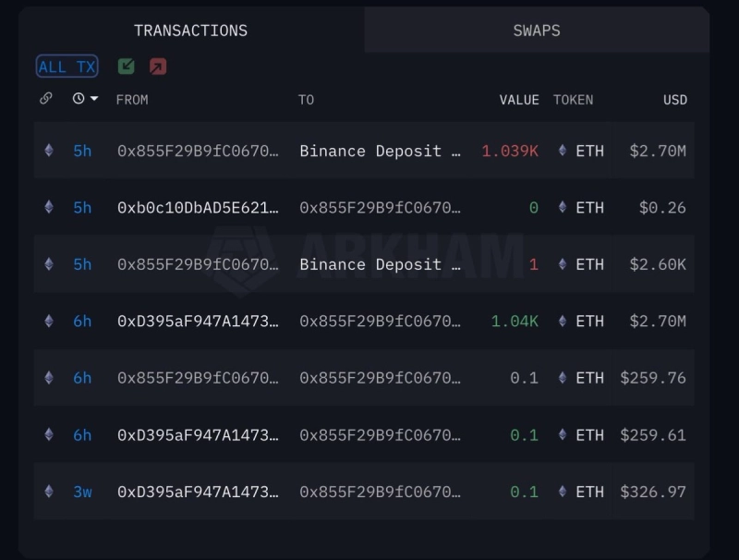The image size is (739, 560).
Task: Click Ethereum icon in first transaction row
Action: click(x=49, y=151)
